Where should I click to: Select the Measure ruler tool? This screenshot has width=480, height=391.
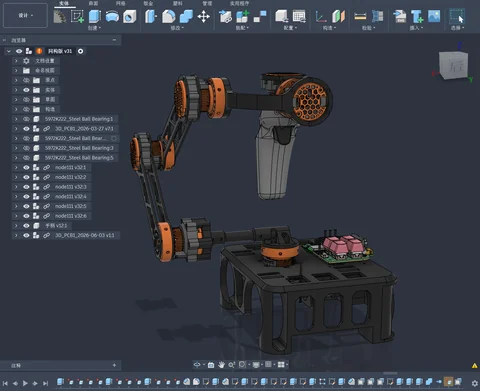360,16
